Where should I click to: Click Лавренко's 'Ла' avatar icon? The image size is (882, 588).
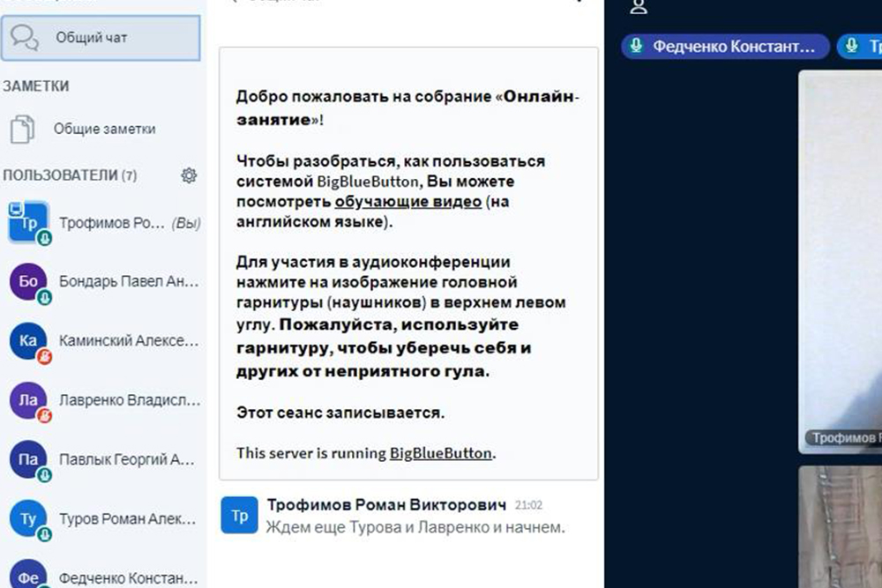click(x=27, y=400)
